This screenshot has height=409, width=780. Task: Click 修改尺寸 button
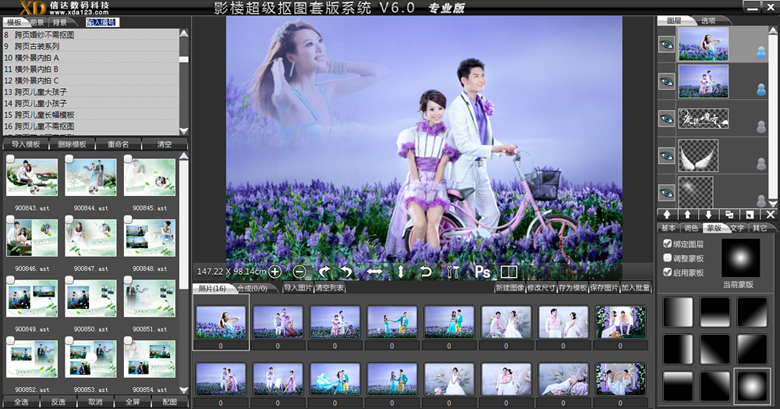pos(541,288)
